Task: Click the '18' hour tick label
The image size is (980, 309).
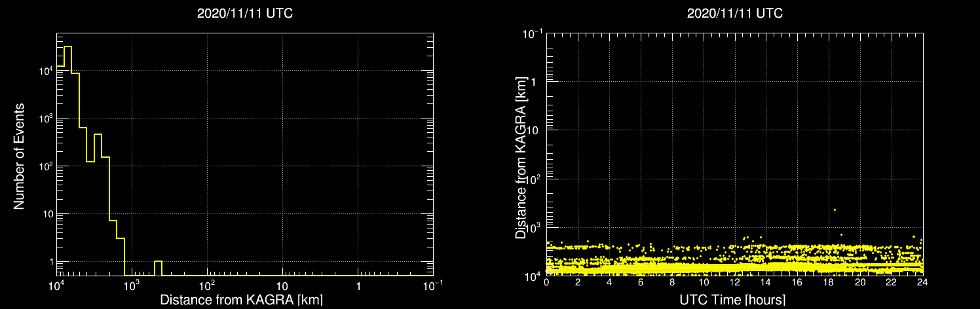Action: [829, 283]
